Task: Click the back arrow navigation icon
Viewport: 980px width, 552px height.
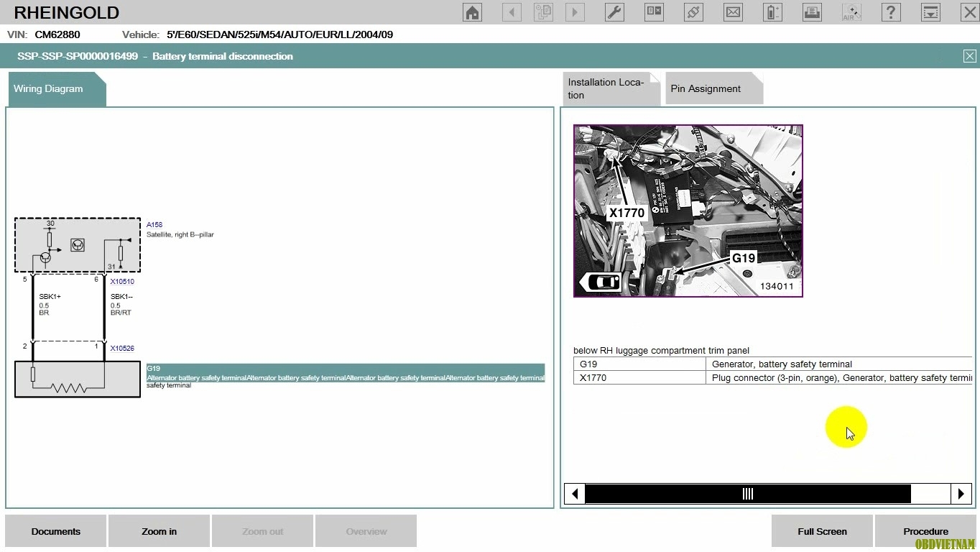Action: point(512,12)
